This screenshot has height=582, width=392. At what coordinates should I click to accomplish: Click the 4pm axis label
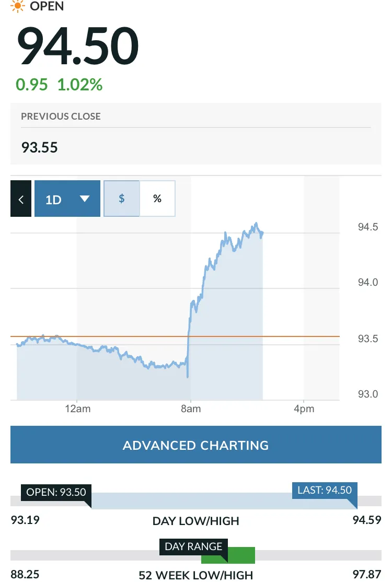[x=304, y=409]
